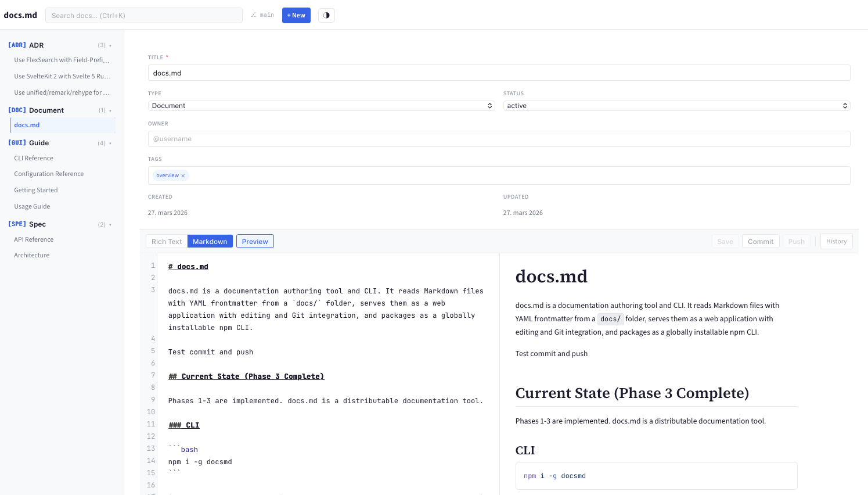
Task: Open the CLI Reference guide
Action: pyautogui.click(x=34, y=157)
